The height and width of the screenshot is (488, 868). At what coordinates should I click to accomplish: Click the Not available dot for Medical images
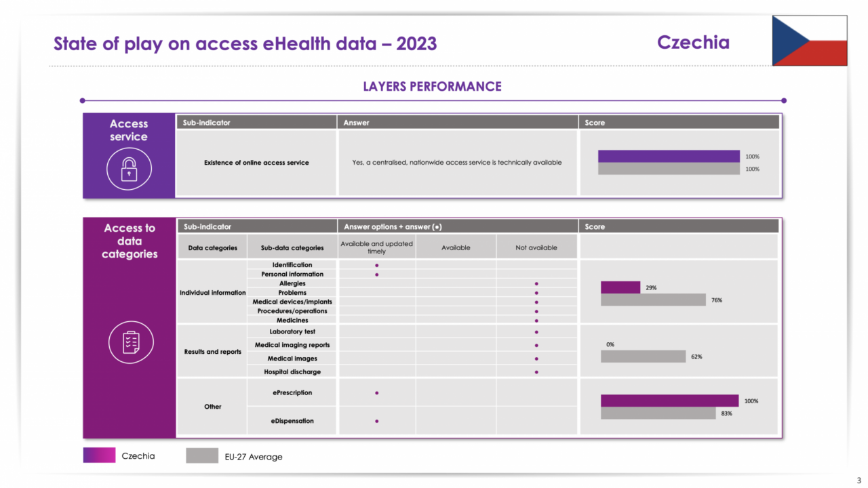point(536,359)
